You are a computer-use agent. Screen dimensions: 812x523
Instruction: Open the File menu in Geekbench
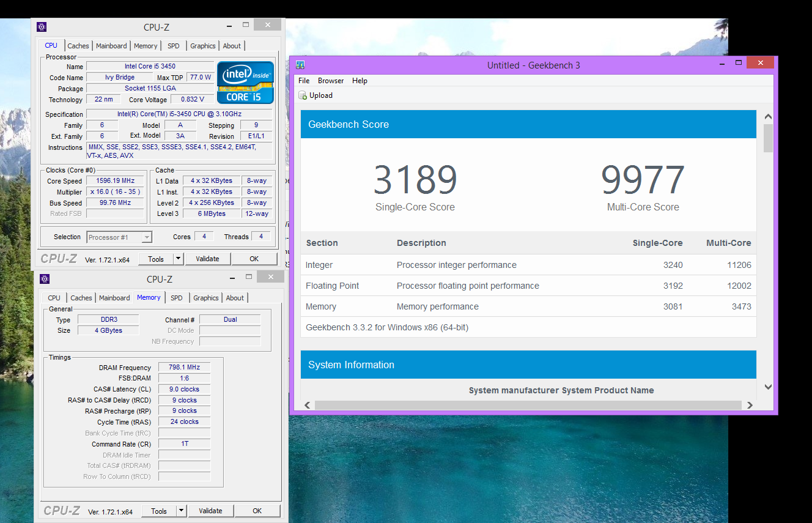tap(304, 81)
